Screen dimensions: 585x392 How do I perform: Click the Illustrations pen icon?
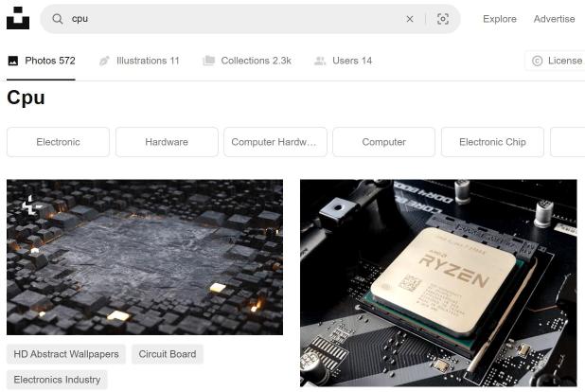(x=104, y=61)
